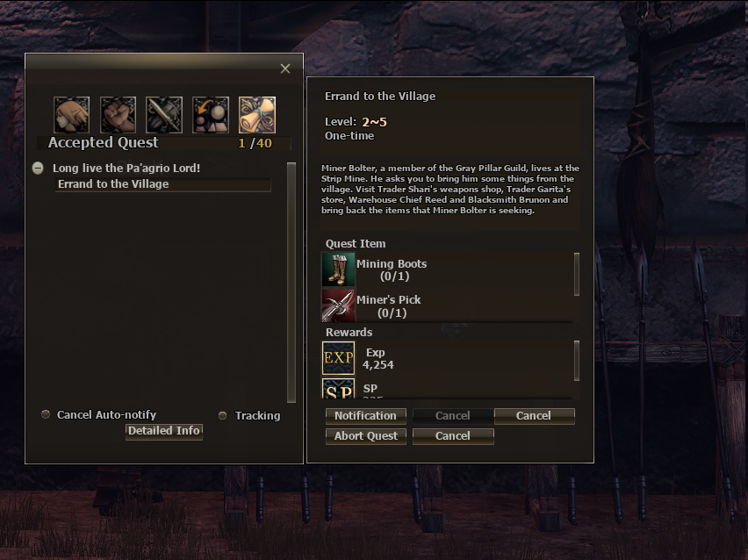Click the EXP reward icon
748x560 pixels.
338,358
